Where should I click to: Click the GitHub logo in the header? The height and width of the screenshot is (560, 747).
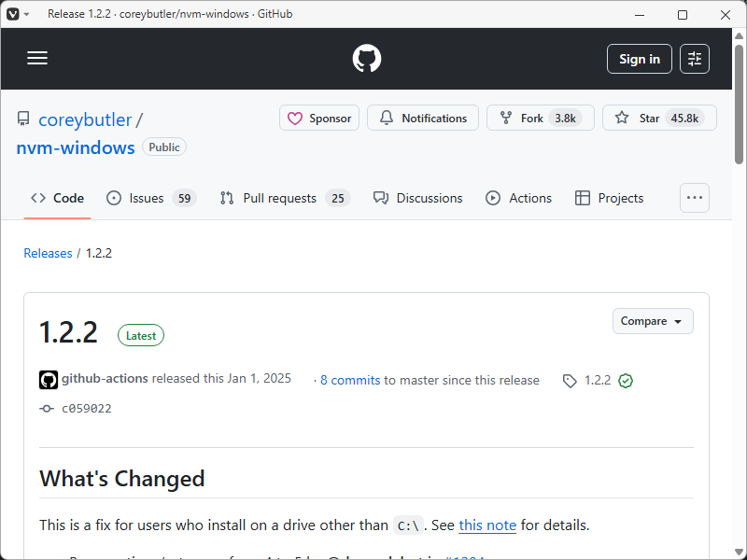[366, 58]
